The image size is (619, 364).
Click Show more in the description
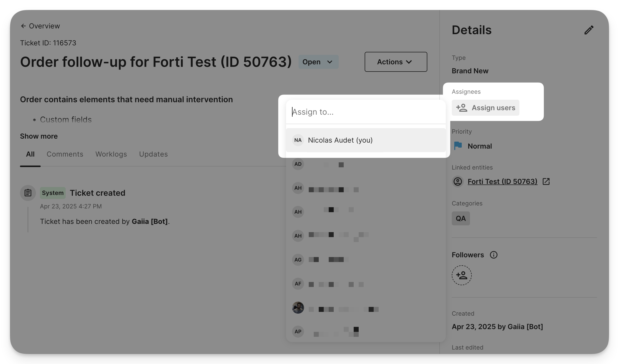click(39, 136)
